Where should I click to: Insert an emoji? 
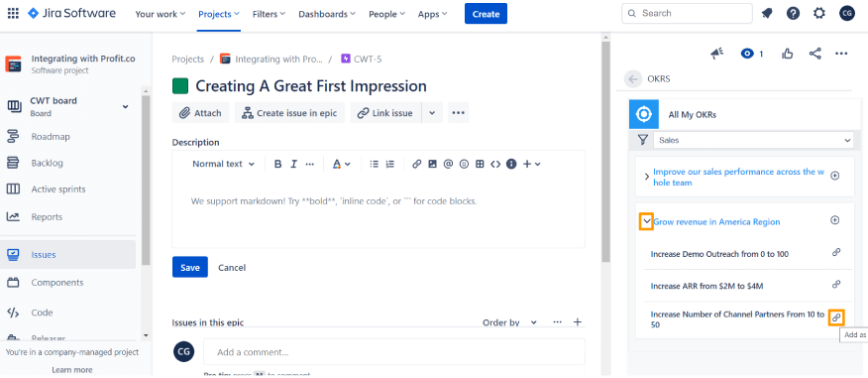tap(464, 164)
